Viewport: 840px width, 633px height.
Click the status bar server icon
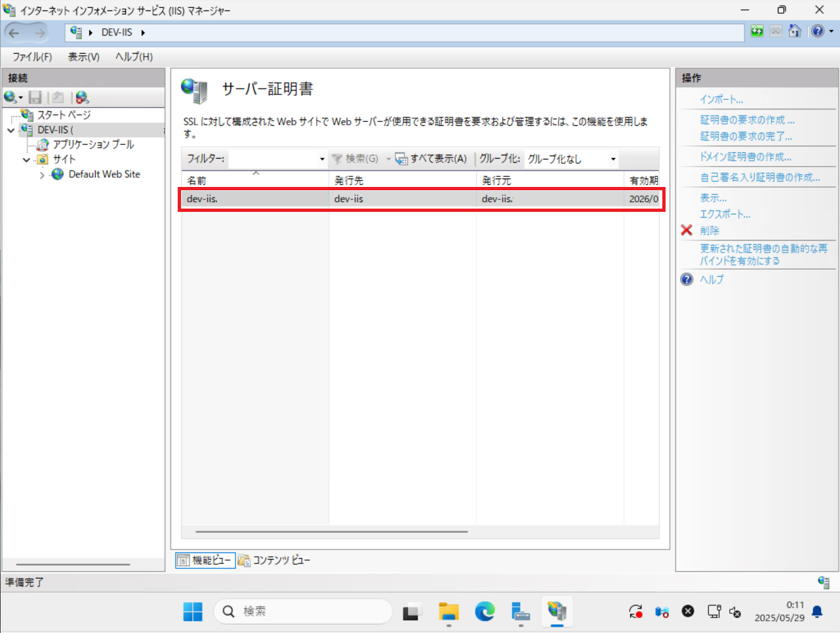pos(824,582)
